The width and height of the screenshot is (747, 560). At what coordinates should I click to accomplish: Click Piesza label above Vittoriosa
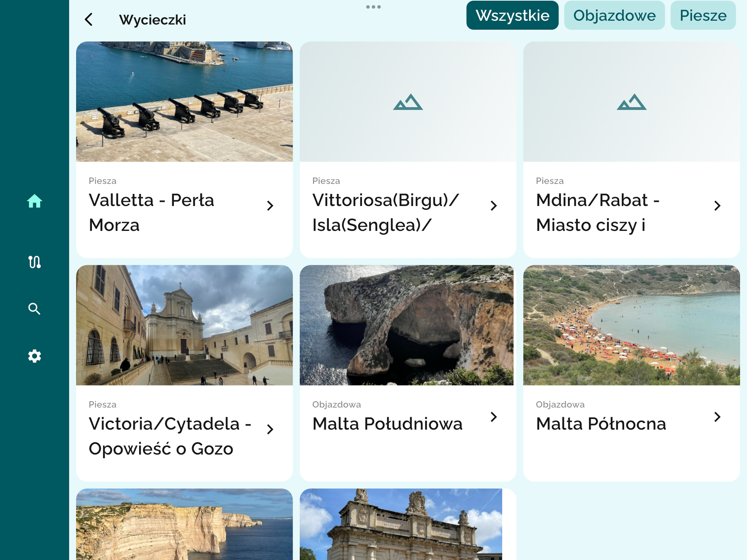326,181
